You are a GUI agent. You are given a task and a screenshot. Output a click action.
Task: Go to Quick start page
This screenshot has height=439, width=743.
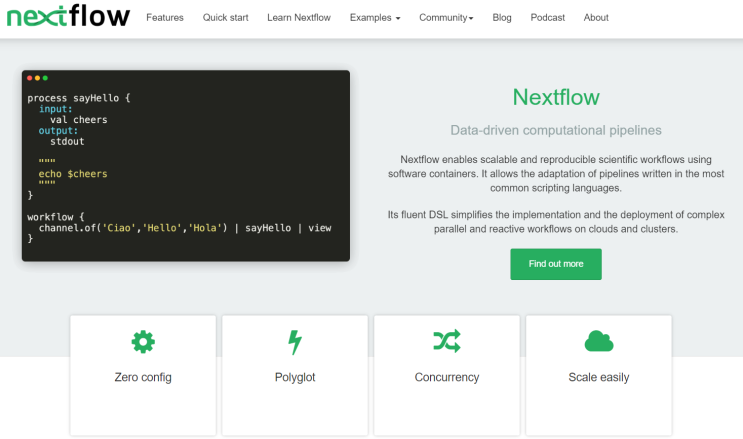pyautogui.click(x=226, y=18)
